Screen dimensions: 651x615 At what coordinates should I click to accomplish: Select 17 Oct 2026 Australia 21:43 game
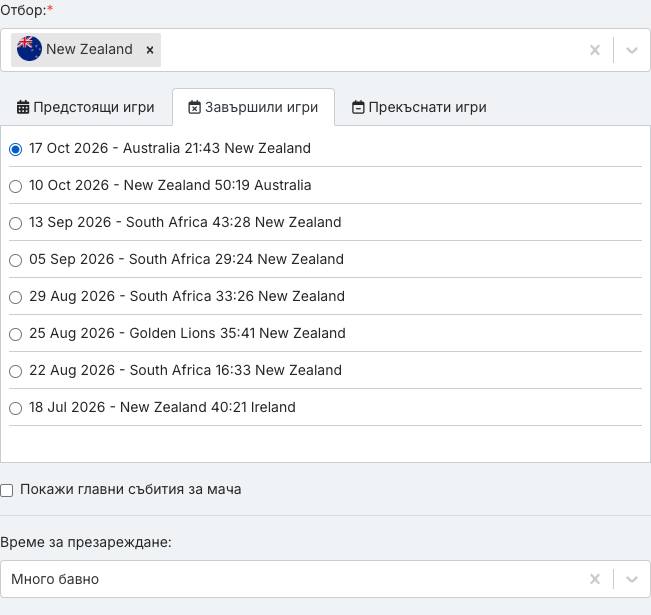[15, 149]
